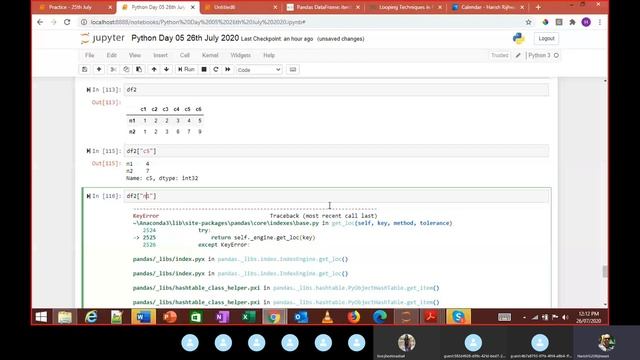Open the View menu
This screenshot has width=640, height=360.
tap(135, 55)
